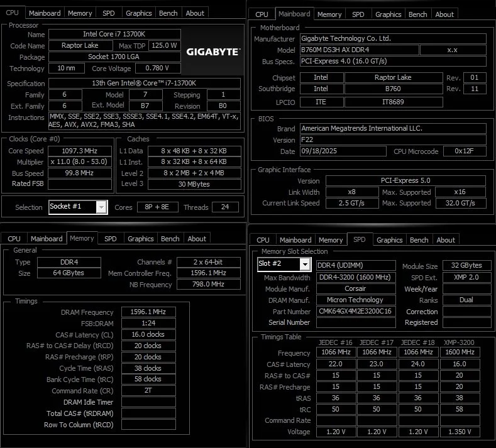The image size is (496, 448).
Task: Click Bank Cycle Time value 58 clocks
Action: pyautogui.click(x=148, y=379)
